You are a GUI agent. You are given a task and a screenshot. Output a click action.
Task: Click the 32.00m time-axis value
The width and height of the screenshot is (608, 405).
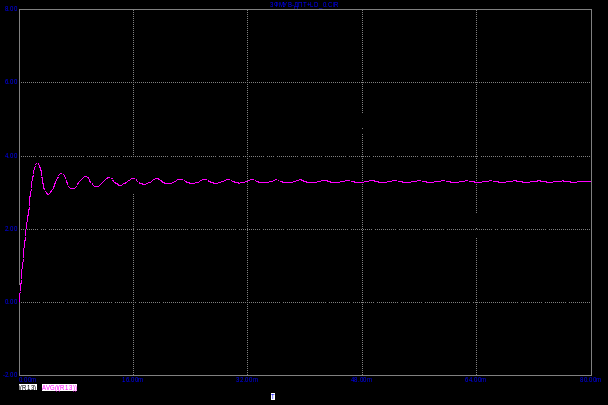pos(247,380)
